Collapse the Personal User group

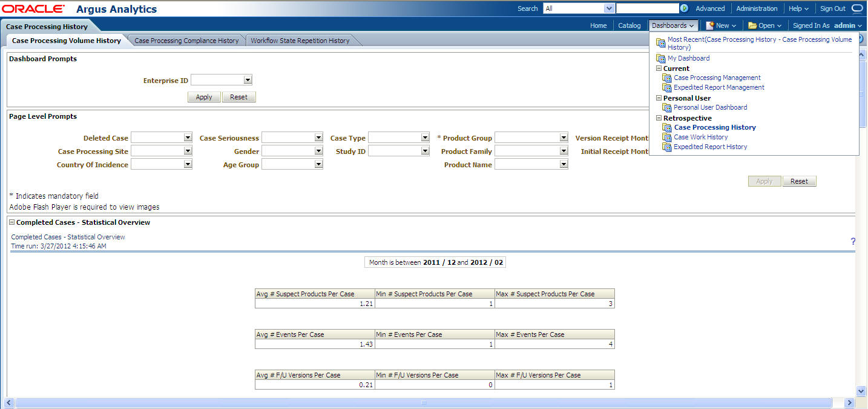(x=659, y=98)
